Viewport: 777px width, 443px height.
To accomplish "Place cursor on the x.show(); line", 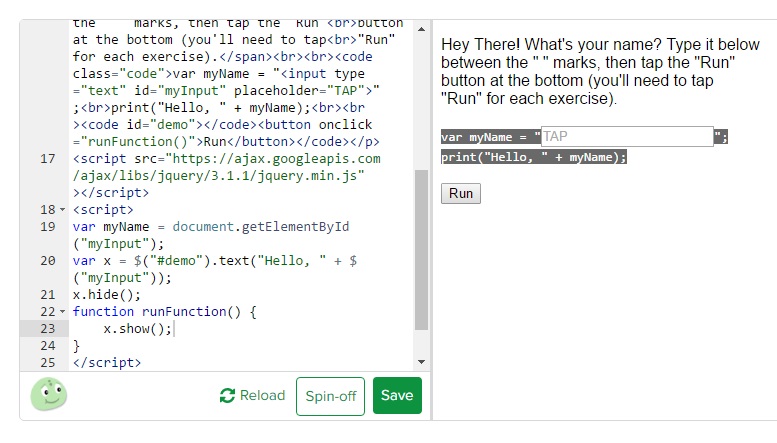I will 138,329.
